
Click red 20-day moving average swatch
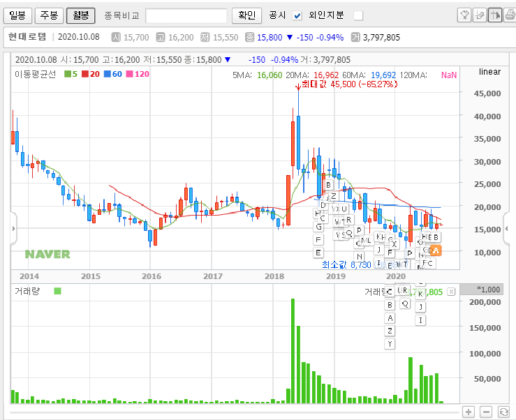tap(85, 74)
